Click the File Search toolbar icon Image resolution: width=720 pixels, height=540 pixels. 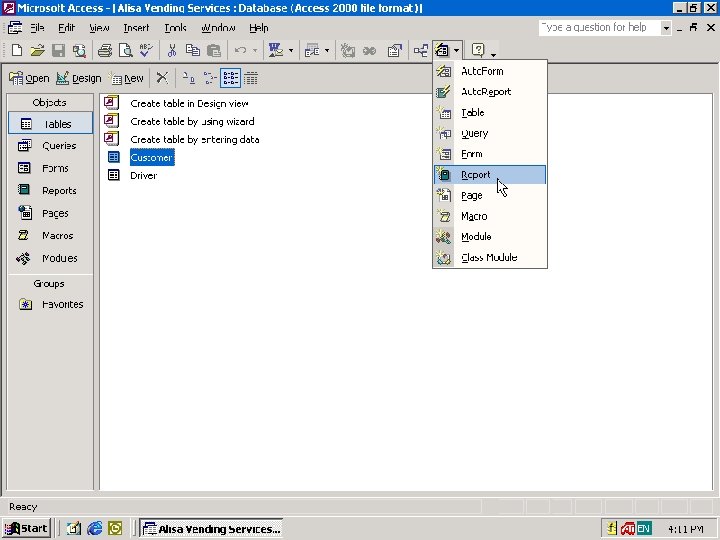pos(79,50)
